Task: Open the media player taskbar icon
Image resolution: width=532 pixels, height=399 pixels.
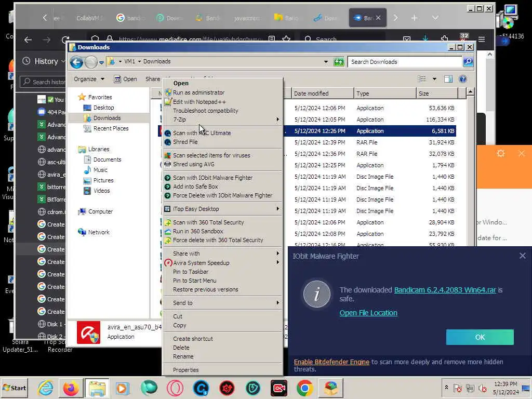Action: point(122,388)
